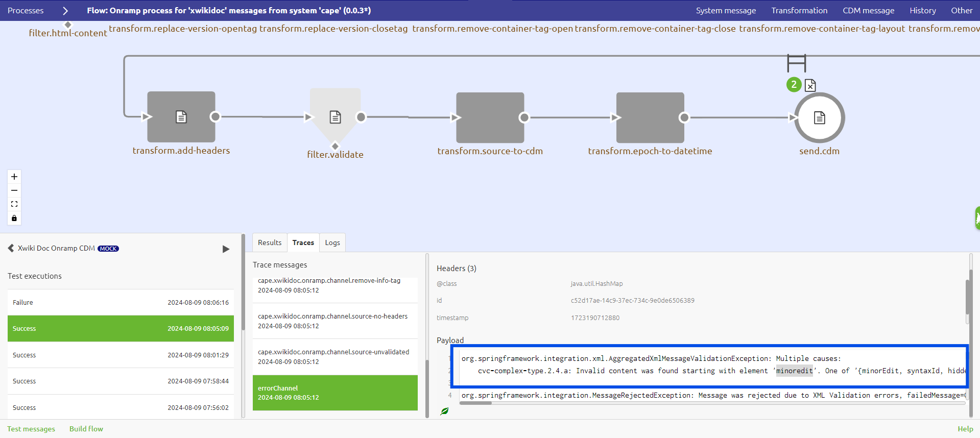Click the transform.remove-container-tag-open label

click(493, 29)
